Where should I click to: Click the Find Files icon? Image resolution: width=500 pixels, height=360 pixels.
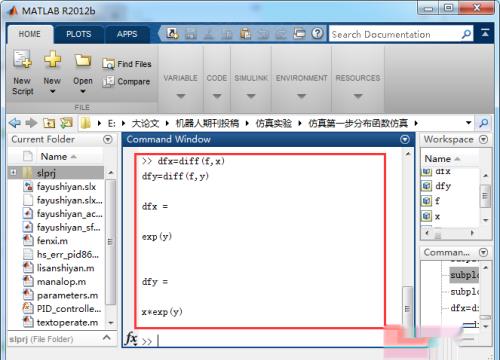pos(108,63)
